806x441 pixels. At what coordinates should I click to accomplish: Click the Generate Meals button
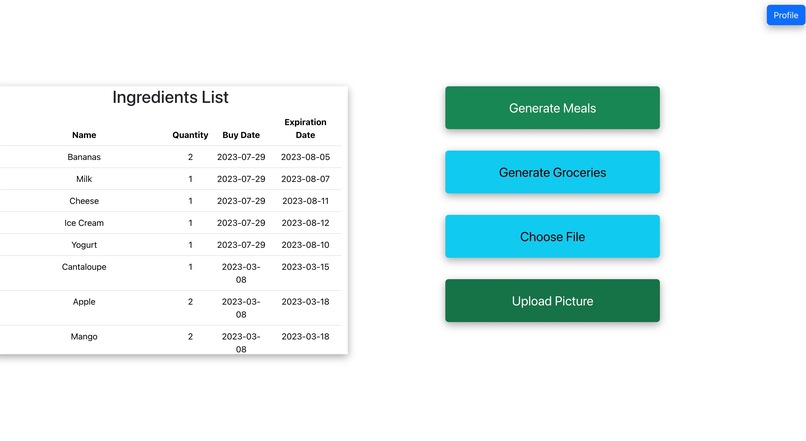pyautogui.click(x=552, y=108)
